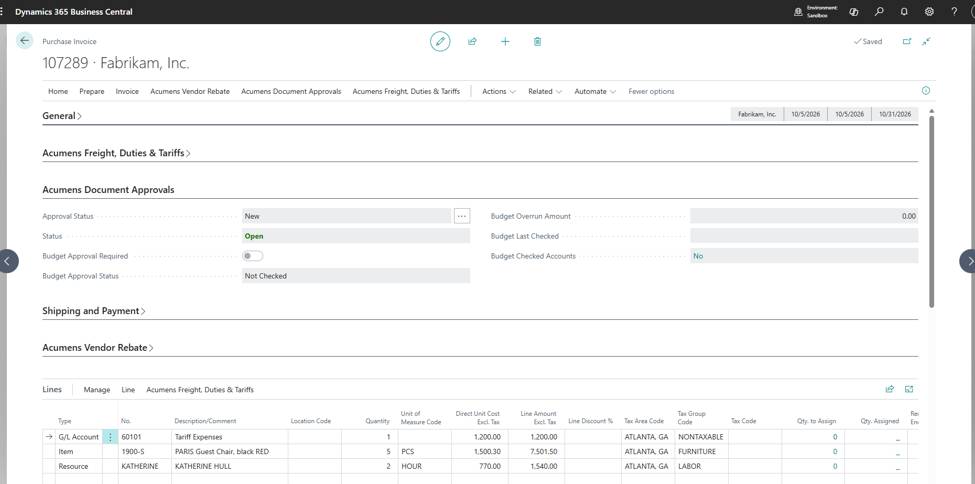The image size is (975, 484).
Task: Open the search magnifier icon
Action: 879,12
